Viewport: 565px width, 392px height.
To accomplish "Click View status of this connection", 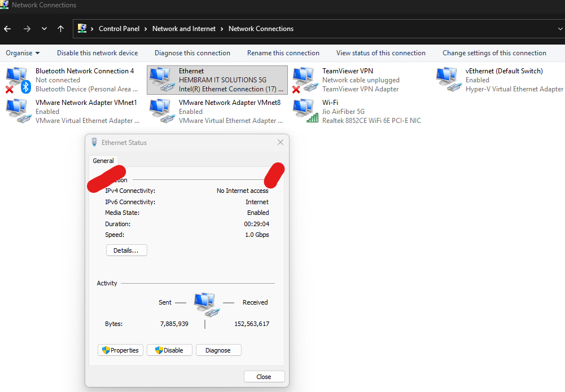I will 381,53.
